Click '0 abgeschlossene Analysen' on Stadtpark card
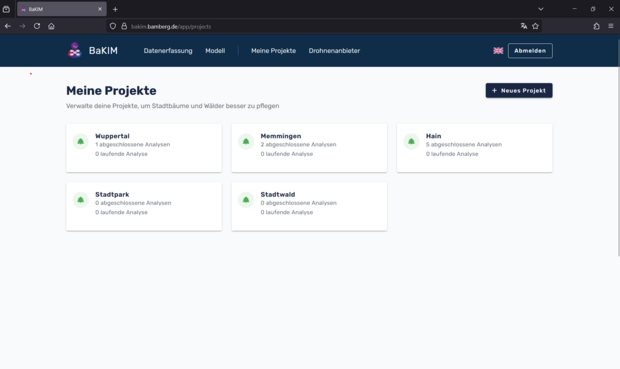Screen dimensions: 620x369 tap(133, 203)
